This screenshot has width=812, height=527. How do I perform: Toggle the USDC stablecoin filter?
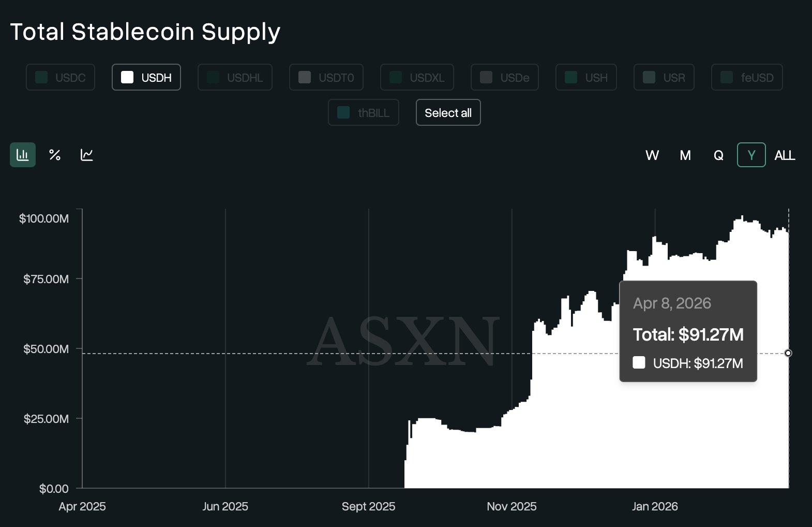pyautogui.click(x=61, y=78)
